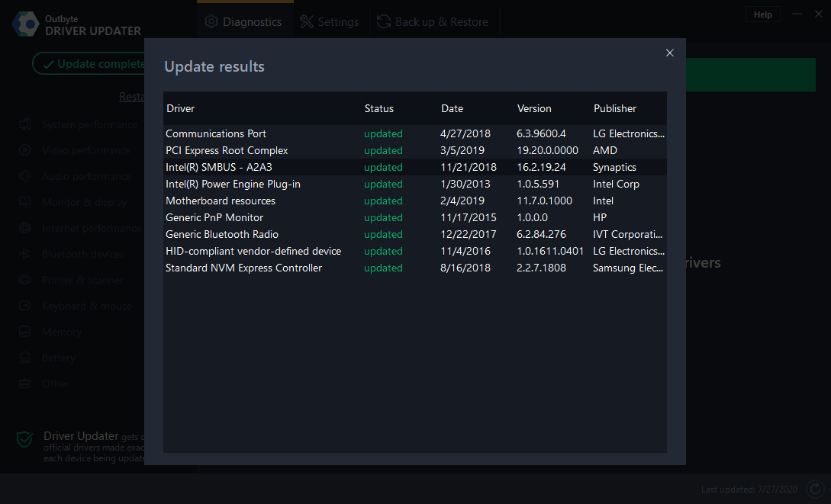
Task: Click the refresh icon near Last updated date
Action: pos(815,488)
